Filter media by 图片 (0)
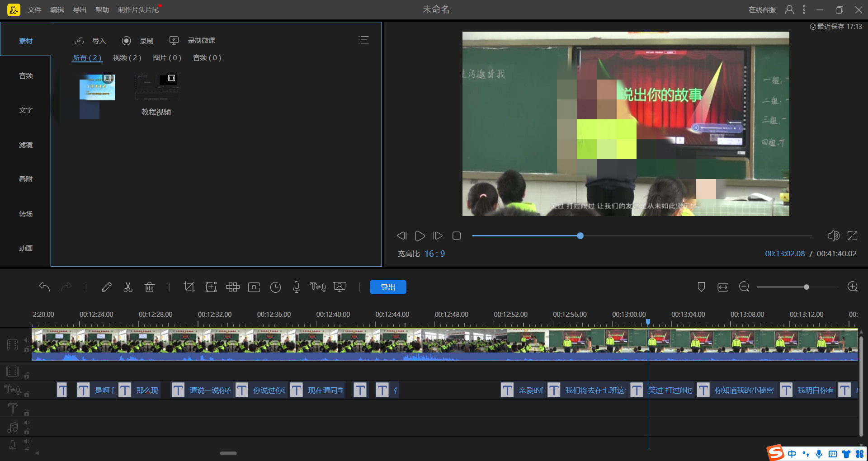 (x=167, y=57)
